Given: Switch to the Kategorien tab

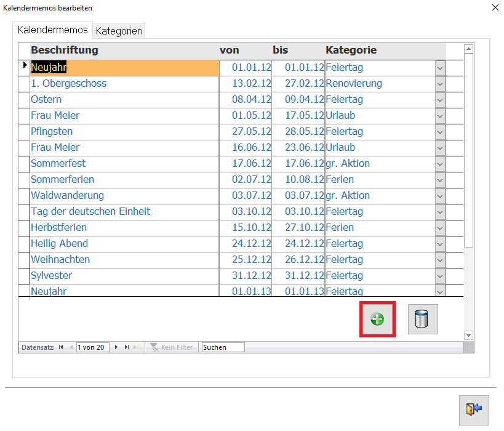Looking at the screenshot, I should (119, 31).
